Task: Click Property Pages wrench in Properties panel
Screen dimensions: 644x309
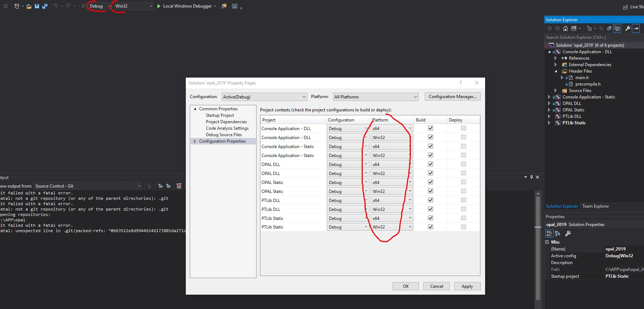Action: click(568, 234)
